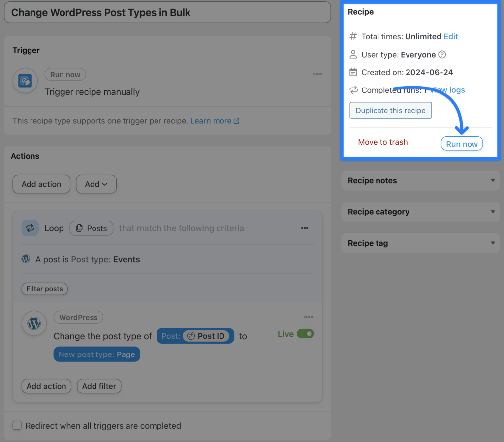Click the Run now button in the Recipe panel

(462, 144)
